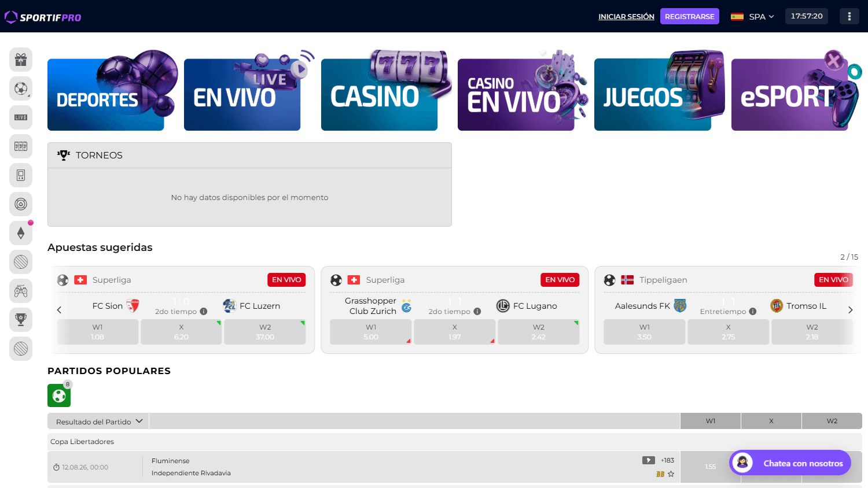
Task: Open the CASINO banner with 777
Action: [385, 91]
